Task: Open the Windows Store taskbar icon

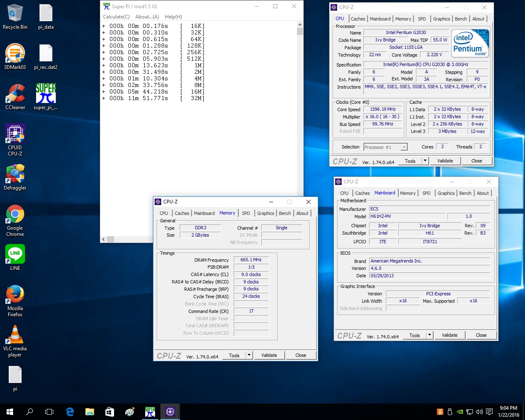Action: click(110, 411)
